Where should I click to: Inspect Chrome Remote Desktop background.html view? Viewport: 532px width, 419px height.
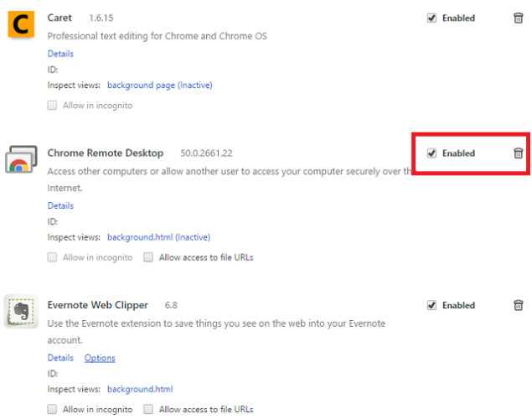[158, 237]
